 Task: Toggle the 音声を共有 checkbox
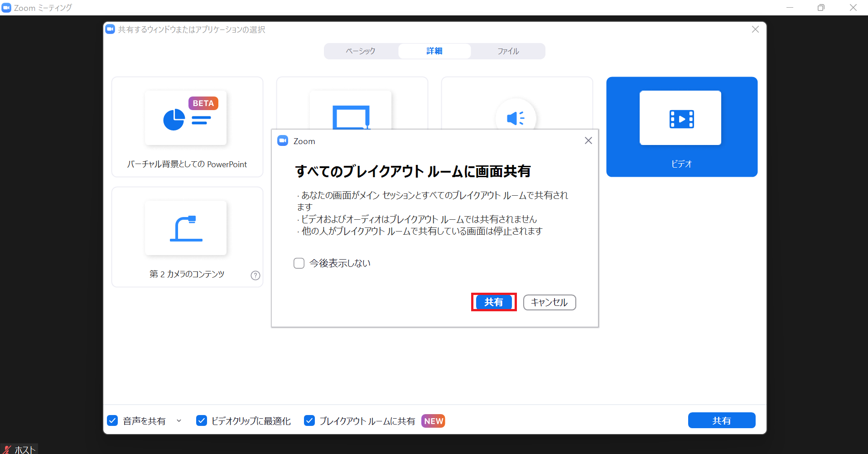coord(112,421)
